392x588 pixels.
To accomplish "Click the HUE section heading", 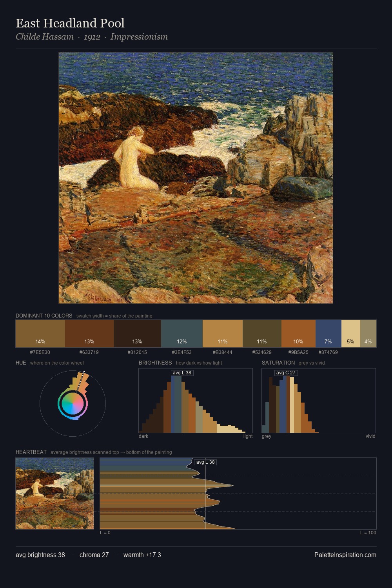I will [21, 363].
